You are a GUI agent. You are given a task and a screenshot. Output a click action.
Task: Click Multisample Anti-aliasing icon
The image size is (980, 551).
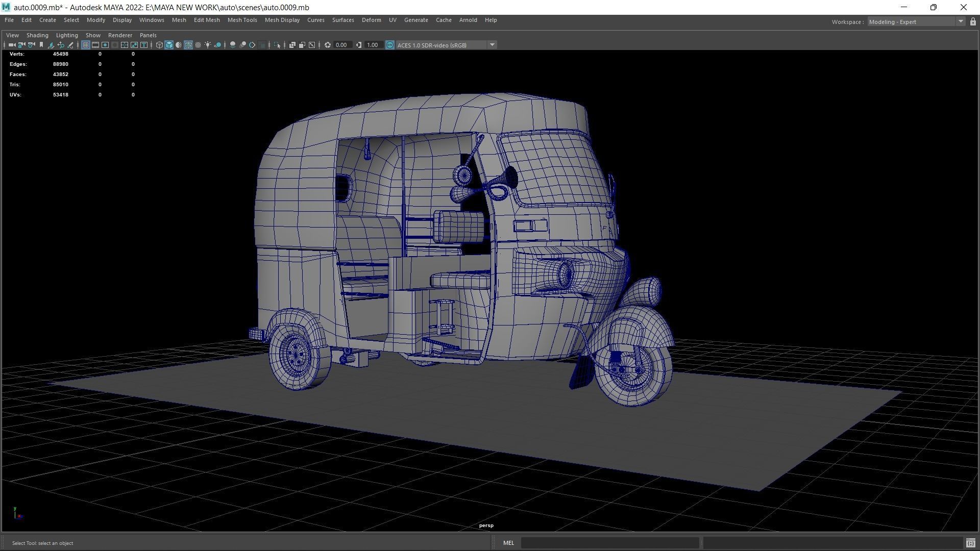tap(252, 45)
